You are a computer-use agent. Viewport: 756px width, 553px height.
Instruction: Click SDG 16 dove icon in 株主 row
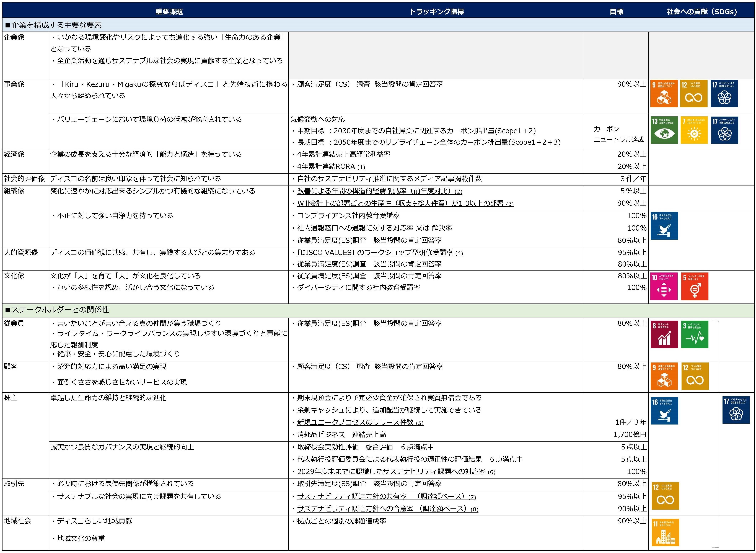coord(665,411)
